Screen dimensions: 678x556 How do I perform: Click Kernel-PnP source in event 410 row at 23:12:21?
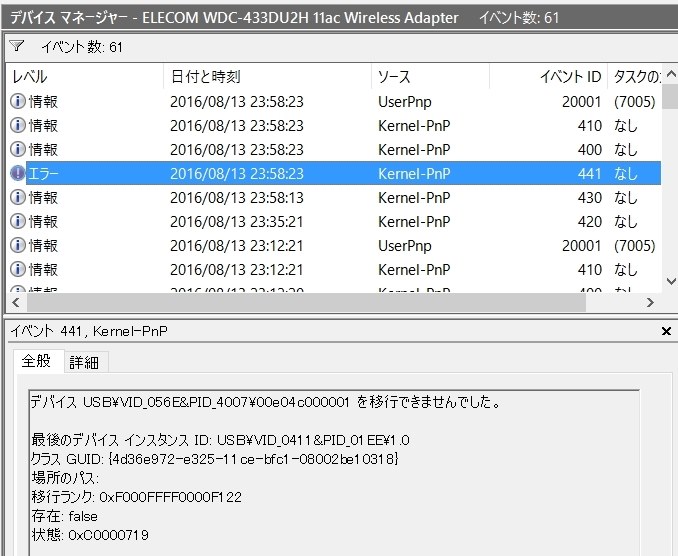click(414, 269)
